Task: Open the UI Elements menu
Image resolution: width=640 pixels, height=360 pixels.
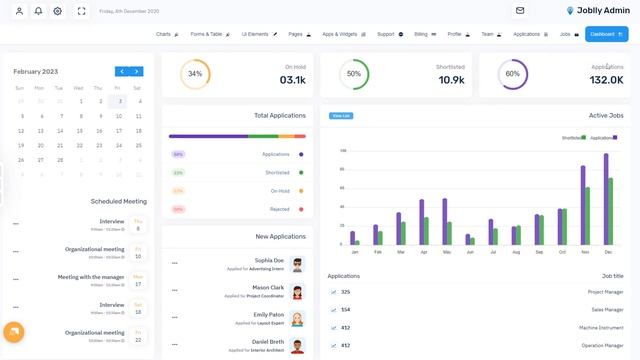Action: click(x=259, y=34)
